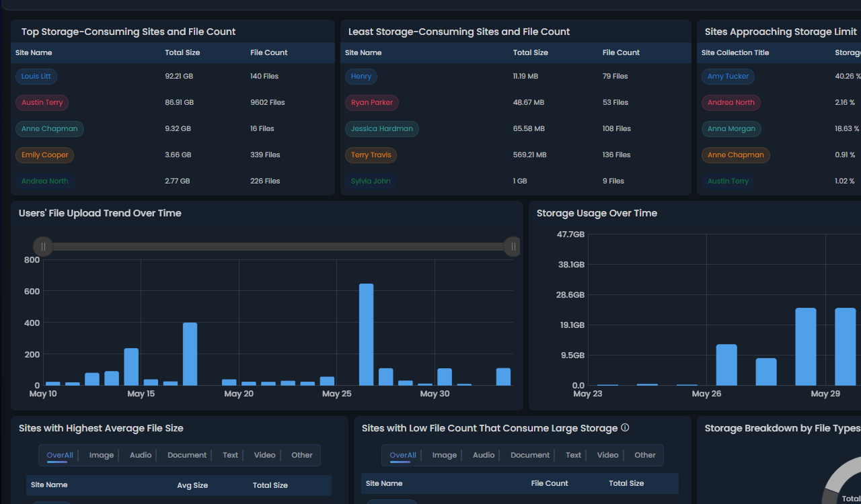Choose the Other filter in Low File Count panel
861x504 pixels.
coord(644,455)
